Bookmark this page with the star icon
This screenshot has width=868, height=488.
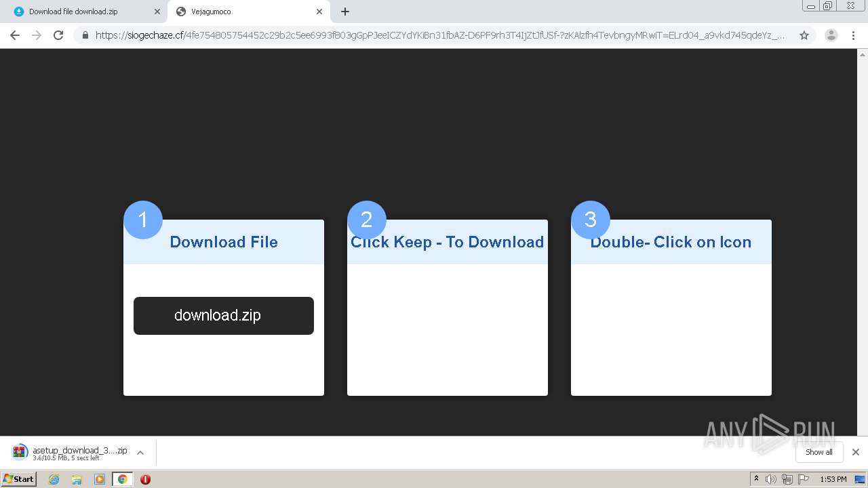[804, 35]
